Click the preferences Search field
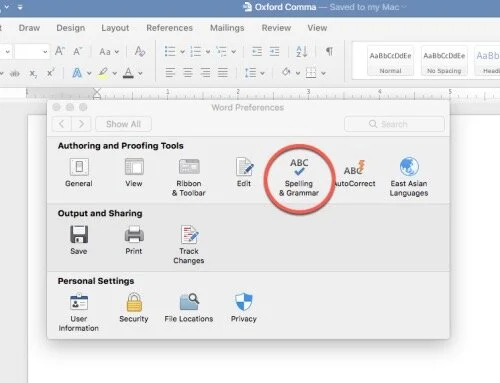The width and height of the screenshot is (500, 383). tap(394, 124)
